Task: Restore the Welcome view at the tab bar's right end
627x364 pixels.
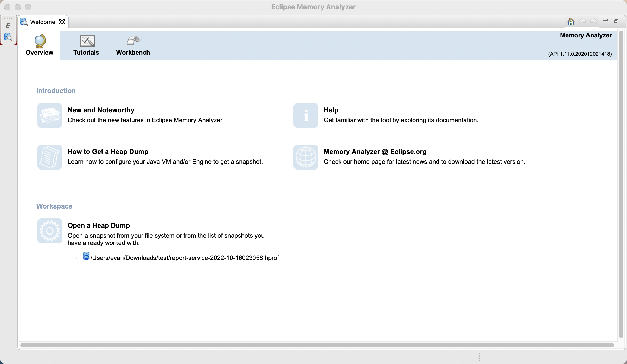Action: click(616, 21)
